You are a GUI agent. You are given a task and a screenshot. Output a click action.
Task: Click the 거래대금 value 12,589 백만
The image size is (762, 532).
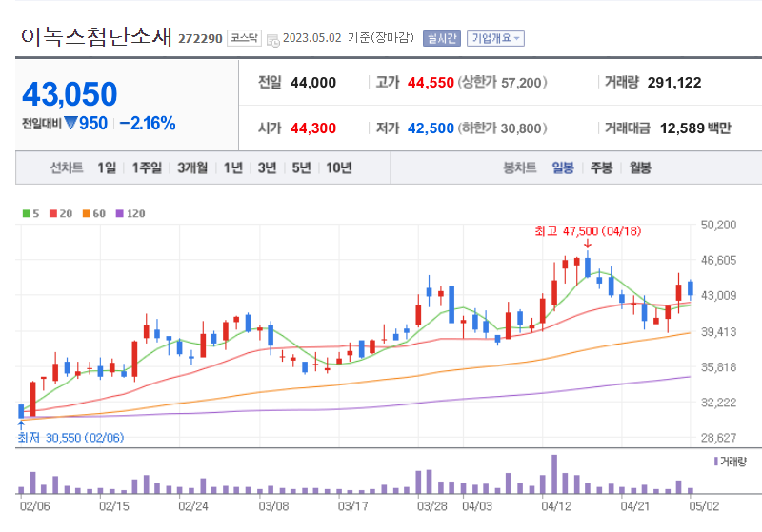click(x=695, y=128)
